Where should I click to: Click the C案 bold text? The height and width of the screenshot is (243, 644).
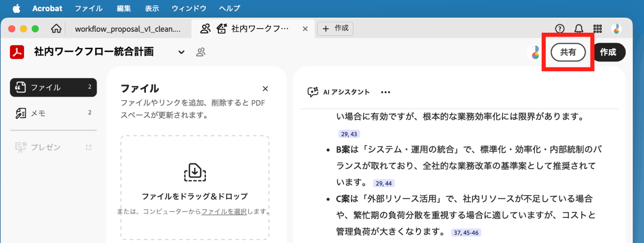click(x=344, y=198)
